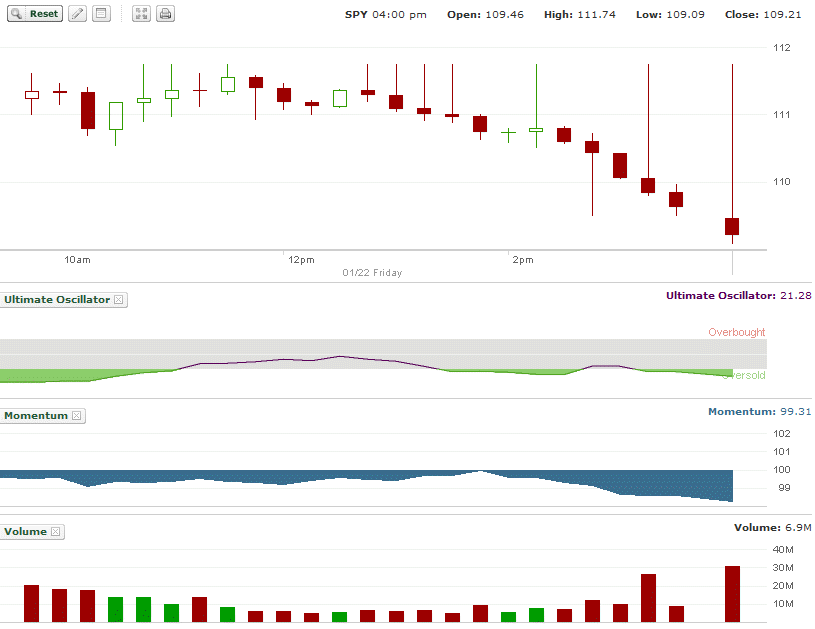Click the Momentum: 99.31 reading

pos(759,412)
